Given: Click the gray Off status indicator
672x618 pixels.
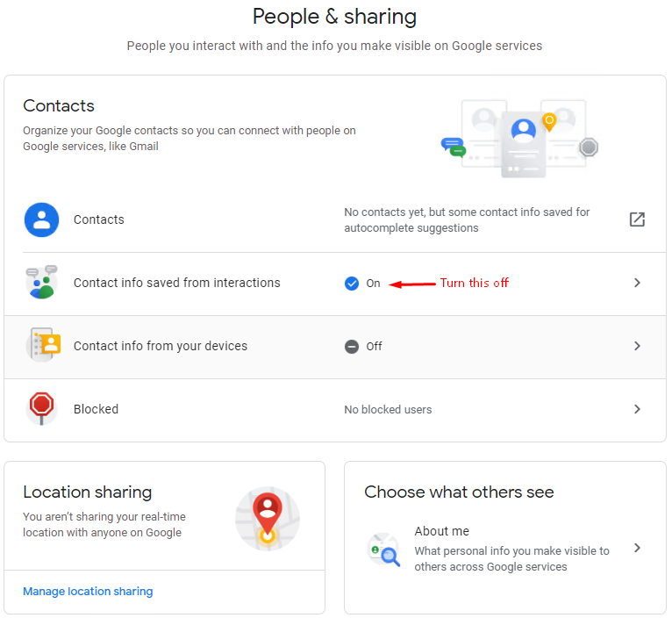Looking at the screenshot, I should tap(363, 346).
